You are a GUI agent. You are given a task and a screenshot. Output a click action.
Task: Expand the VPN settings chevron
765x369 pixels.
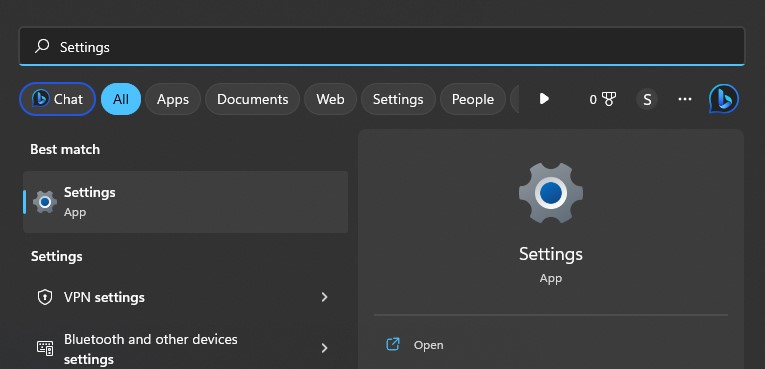324,297
